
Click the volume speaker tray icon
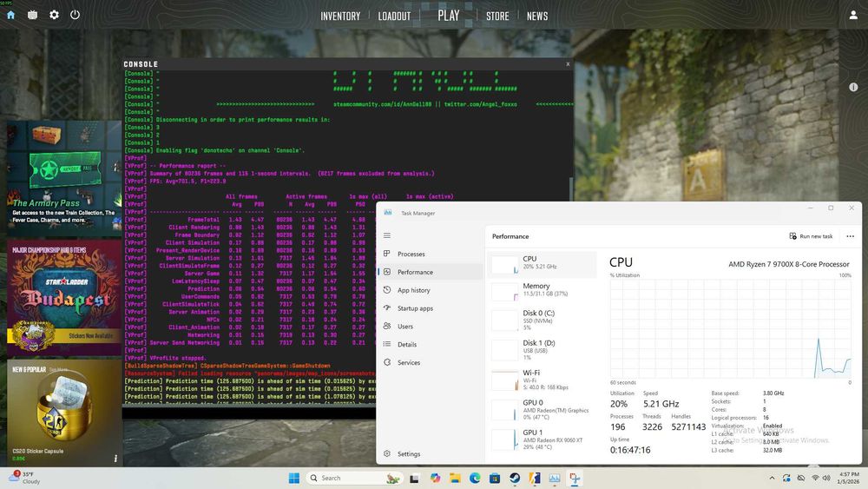pos(826,478)
